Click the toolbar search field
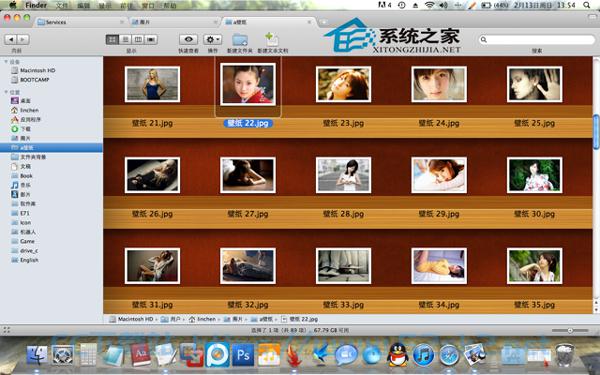This screenshot has width=600, height=375. click(x=537, y=39)
